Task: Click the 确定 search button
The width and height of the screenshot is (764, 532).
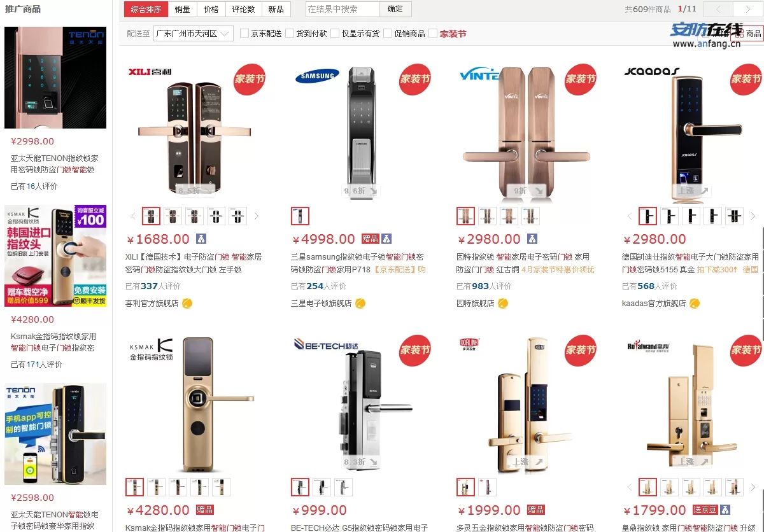Action: point(395,9)
